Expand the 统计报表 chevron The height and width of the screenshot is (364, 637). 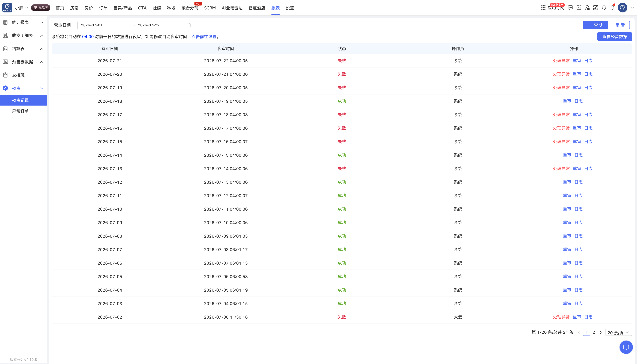click(42, 22)
